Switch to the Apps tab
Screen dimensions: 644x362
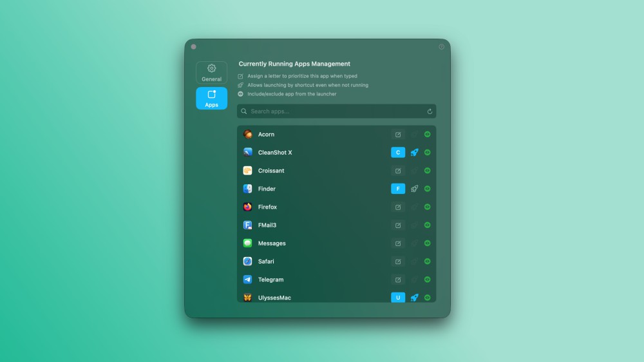click(x=211, y=98)
